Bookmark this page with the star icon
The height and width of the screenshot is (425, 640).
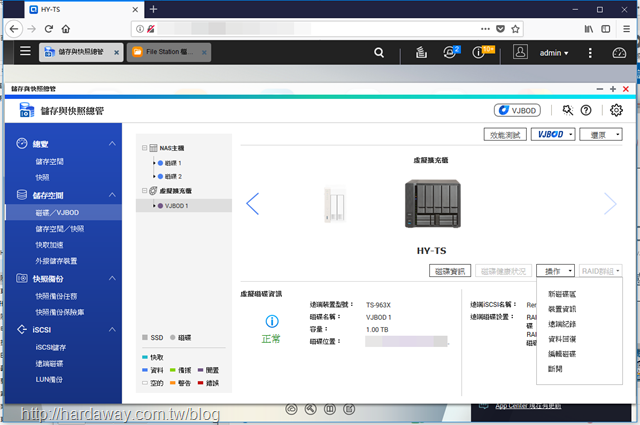(515, 29)
